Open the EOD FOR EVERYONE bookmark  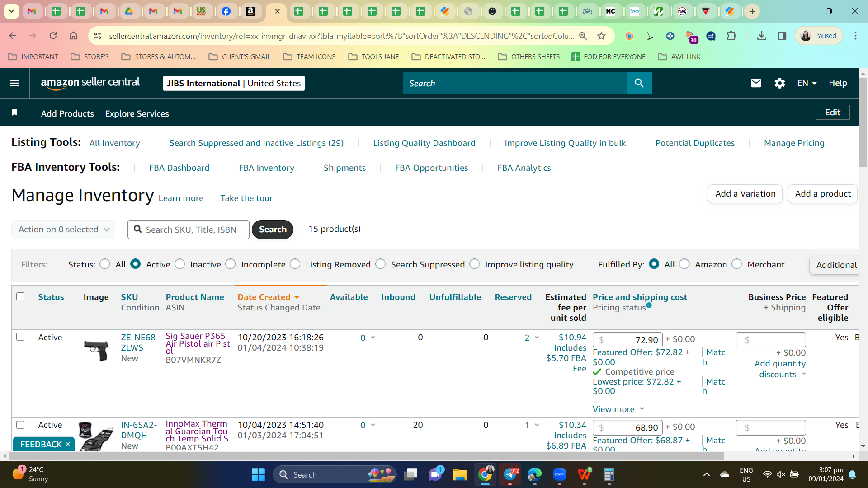tap(609, 57)
